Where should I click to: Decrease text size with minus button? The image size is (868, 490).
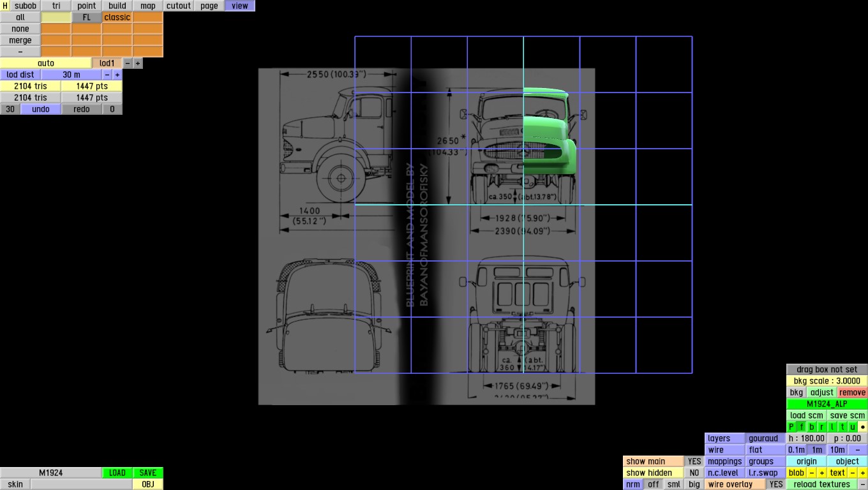click(x=853, y=473)
